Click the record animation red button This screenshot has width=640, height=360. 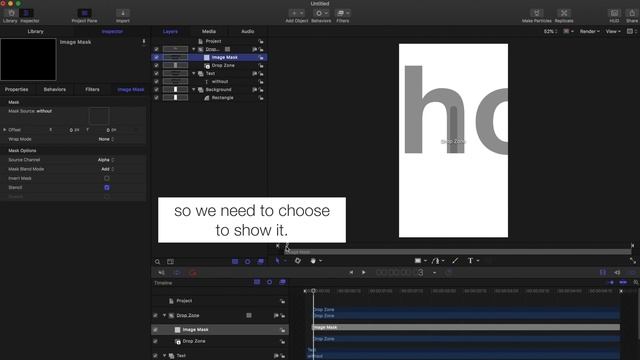pyautogui.click(x=193, y=273)
